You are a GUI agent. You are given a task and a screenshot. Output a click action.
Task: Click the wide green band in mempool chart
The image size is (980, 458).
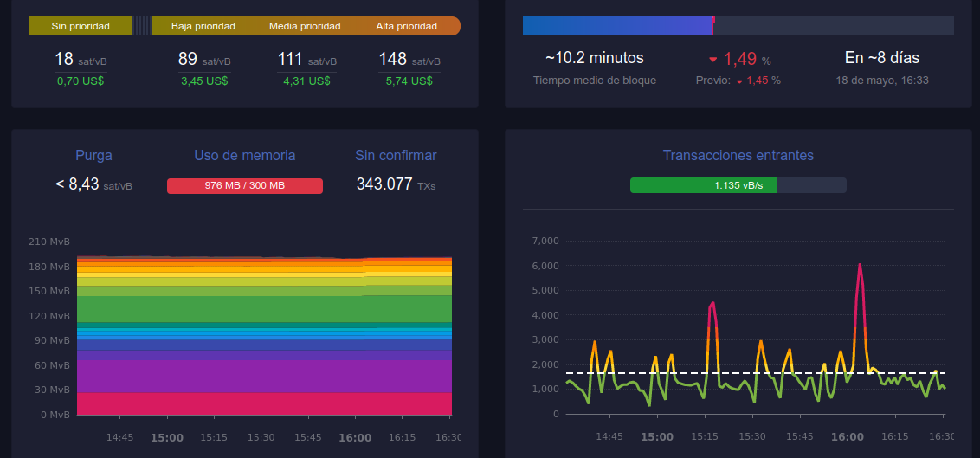(264, 309)
